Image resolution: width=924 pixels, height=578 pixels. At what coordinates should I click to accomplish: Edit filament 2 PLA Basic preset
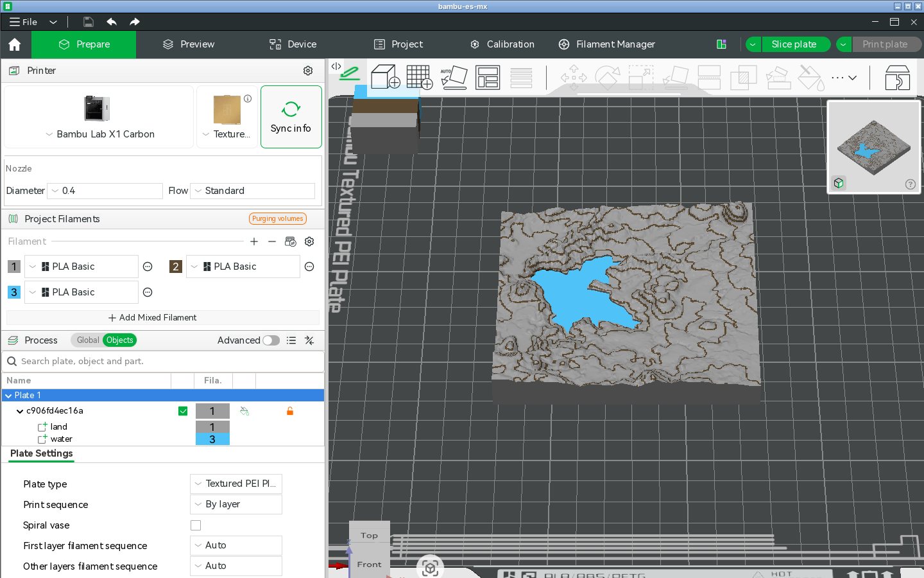(x=309, y=267)
